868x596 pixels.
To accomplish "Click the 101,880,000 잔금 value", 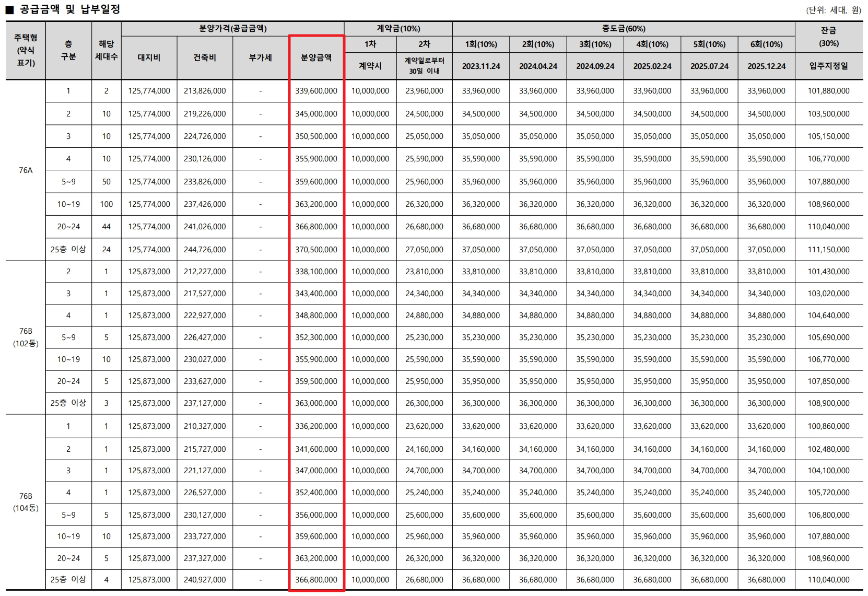I will pos(829,91).
